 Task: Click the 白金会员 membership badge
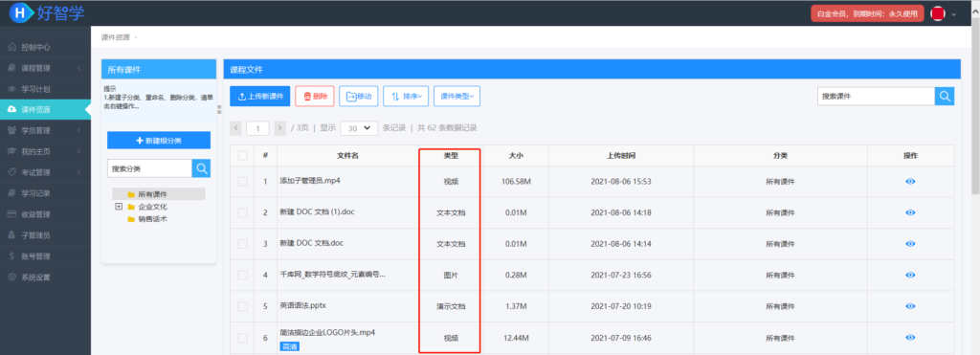[867, 13]
